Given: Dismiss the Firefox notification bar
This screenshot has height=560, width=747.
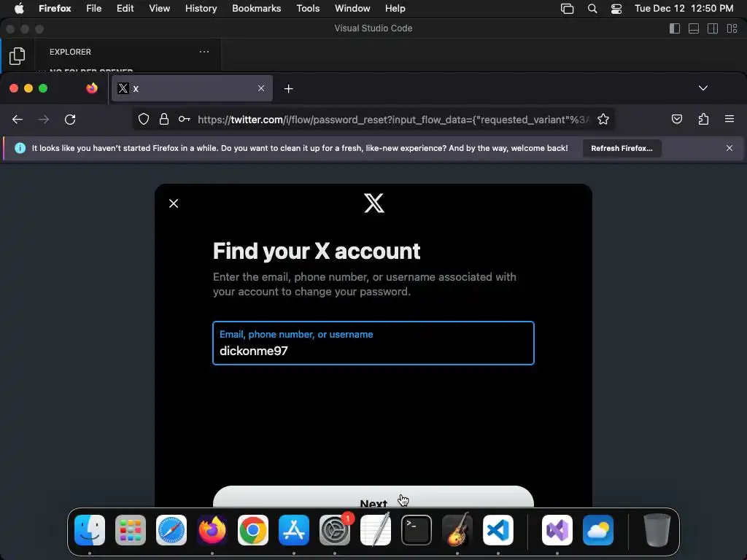Looking at the screenshot, I should [x=729, y=148].
